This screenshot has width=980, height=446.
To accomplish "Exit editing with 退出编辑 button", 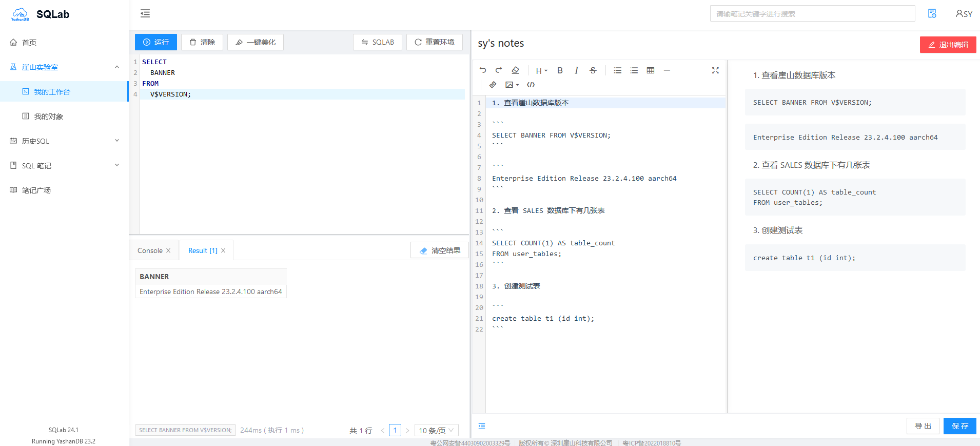I will click(x=948, y=45).
